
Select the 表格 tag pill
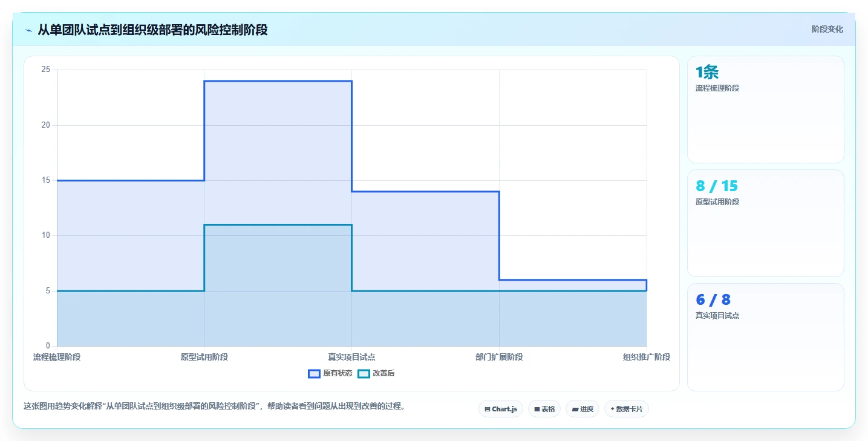(544, 409)
